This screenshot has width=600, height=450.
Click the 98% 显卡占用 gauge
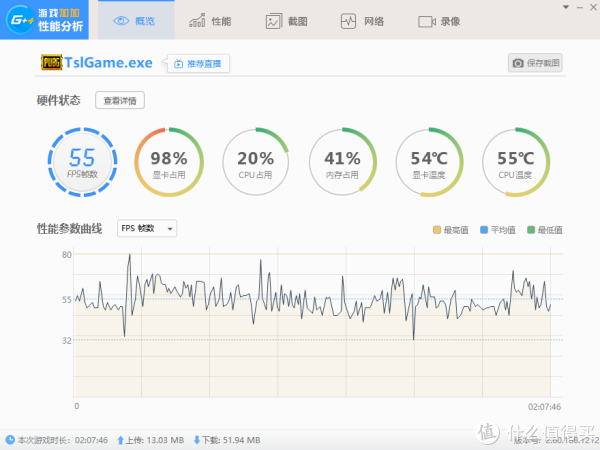point(169,162)
